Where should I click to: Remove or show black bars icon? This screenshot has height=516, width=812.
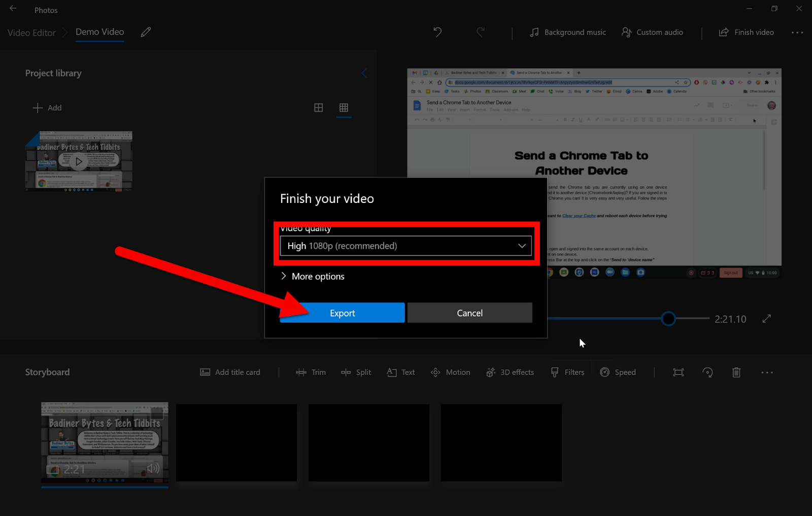point(678,372)
